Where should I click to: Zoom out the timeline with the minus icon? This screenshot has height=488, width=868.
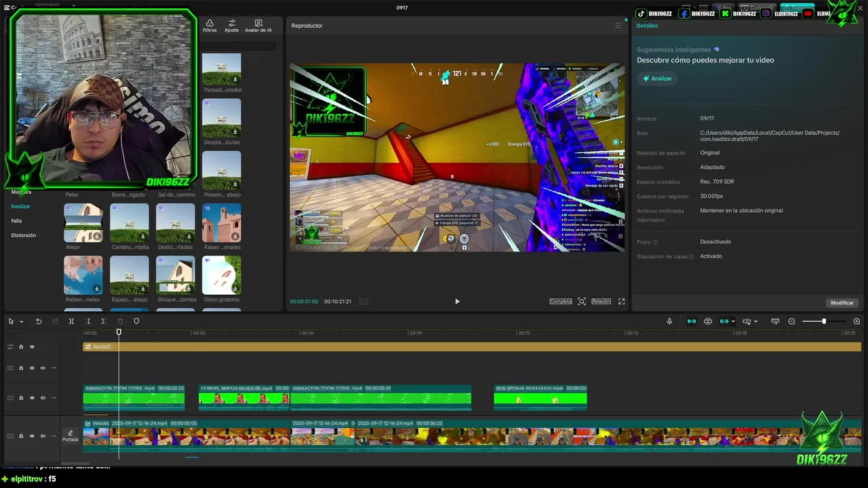coord(791,321)
